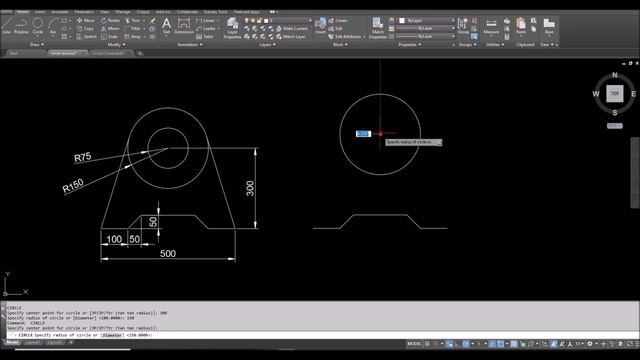Click the dynamic input radius field
The height and width of the screenshot is (360, 640).
[363, 134]
